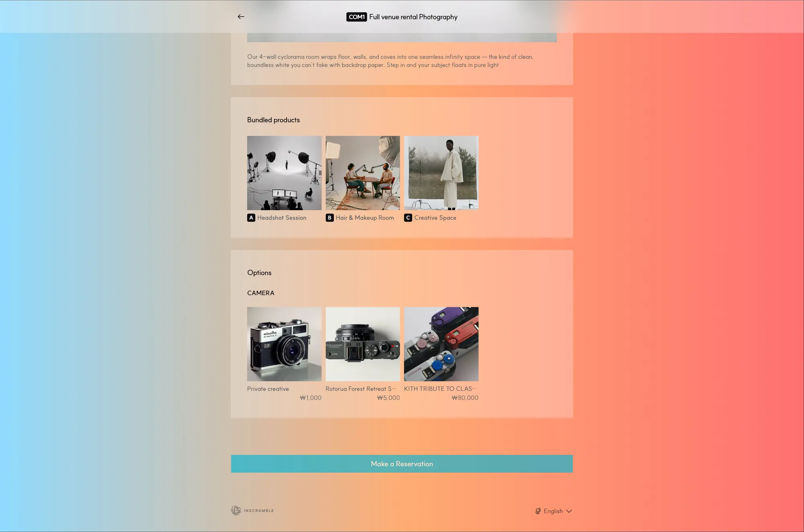804x532 pixels.
Task: Click the ₩5,000 price
Action: pos(388,398)
